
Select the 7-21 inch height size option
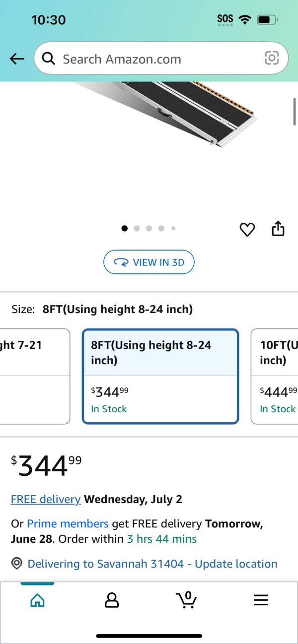(x=35, y=377)
